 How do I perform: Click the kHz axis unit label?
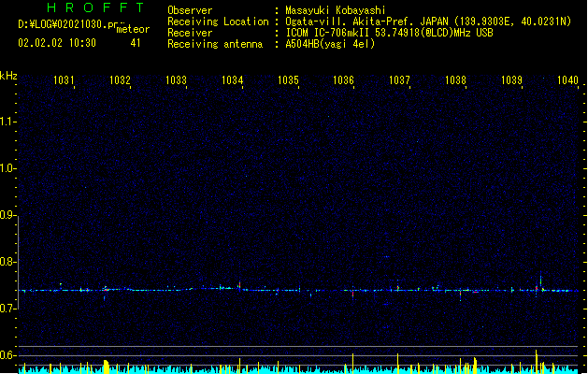(8, 76)
